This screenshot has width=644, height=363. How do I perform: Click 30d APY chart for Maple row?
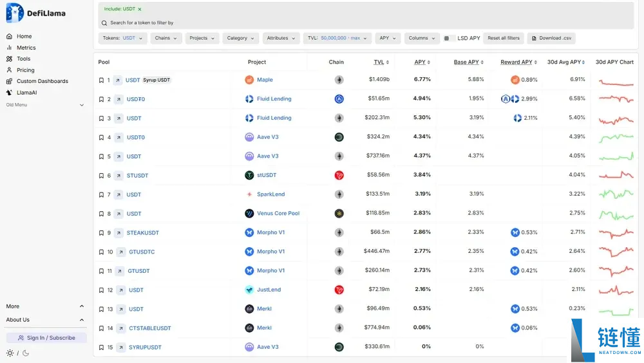[x=616, y=82]
